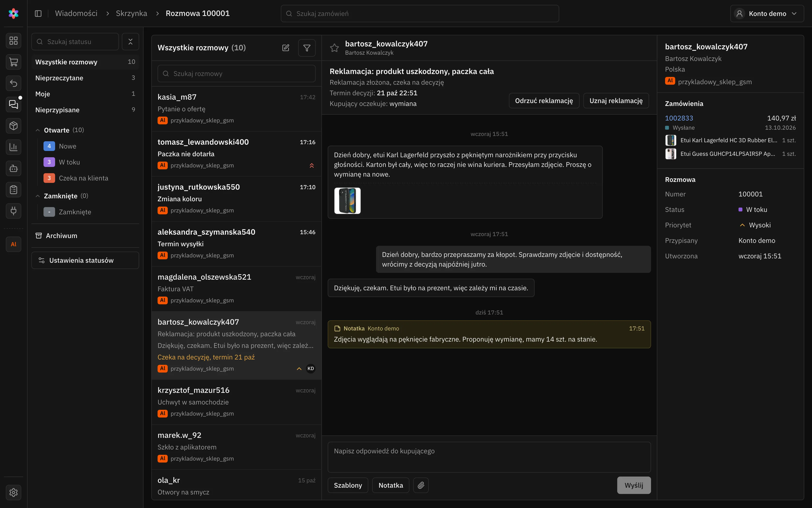Focus the Szukaj zamówień search field
Screen dimensions: 812x508
[x=420, y=14]
